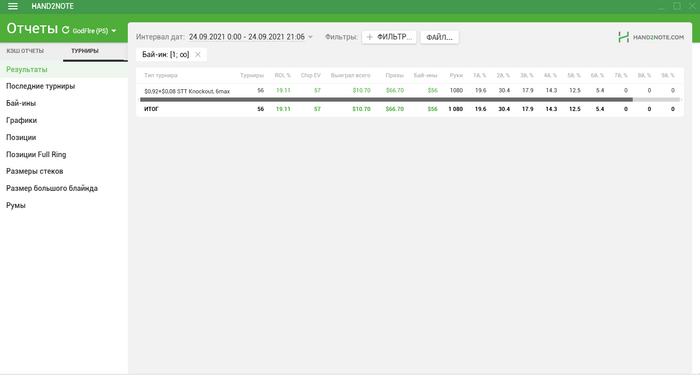Open the Результаты report
Image resolution: width=700 pixels, height=375 pixels.
point(64,69)
